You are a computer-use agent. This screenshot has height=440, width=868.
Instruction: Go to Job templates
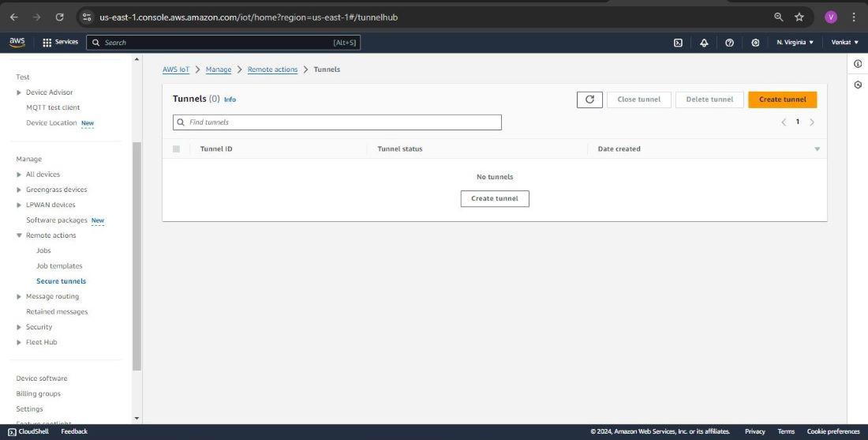(59, 266)
